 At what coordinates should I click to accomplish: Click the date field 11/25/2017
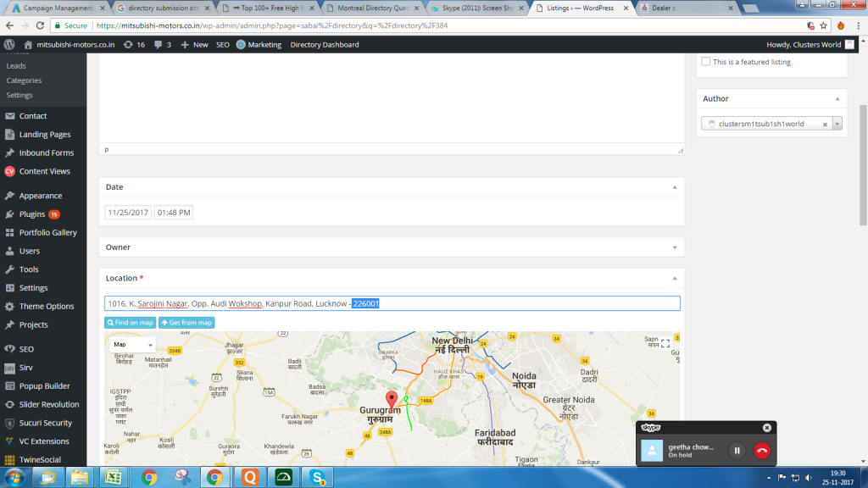(x=128, y=213)
